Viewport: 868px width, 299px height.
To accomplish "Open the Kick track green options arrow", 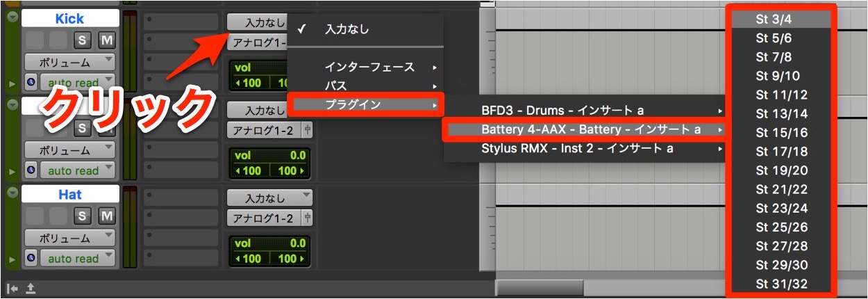I will tap(11, 17).
